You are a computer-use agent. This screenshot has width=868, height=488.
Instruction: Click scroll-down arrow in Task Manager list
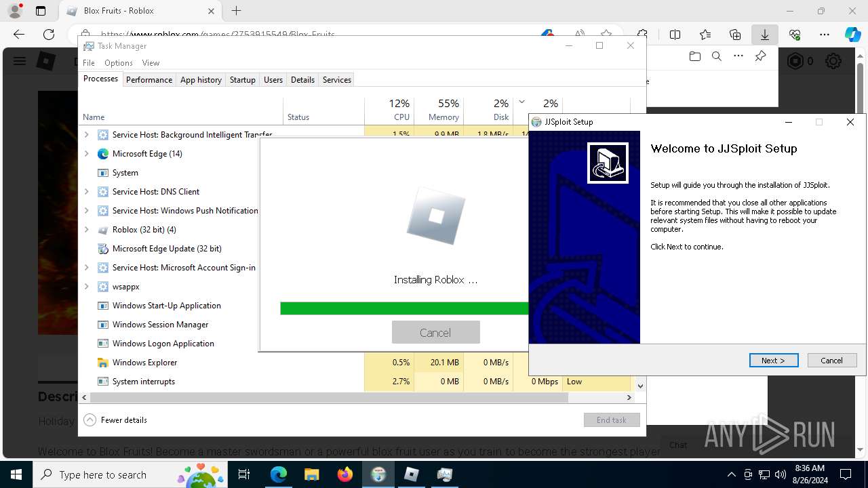pos(640,386)
